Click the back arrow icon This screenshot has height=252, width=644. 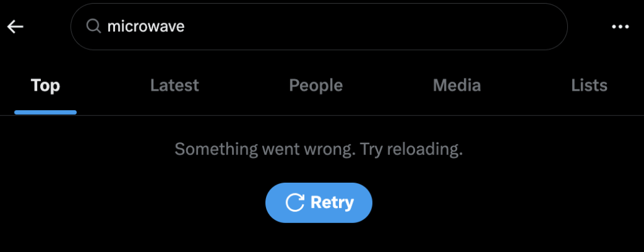tap(15, 26)
